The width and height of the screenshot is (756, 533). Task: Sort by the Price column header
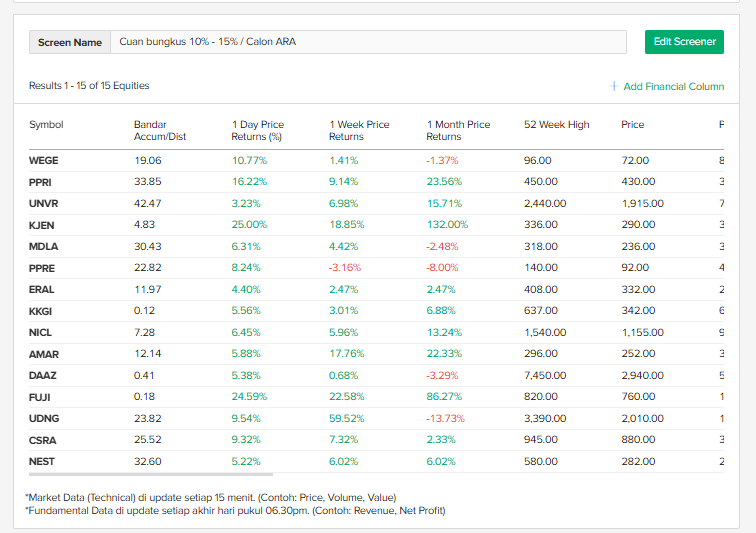[632, 125]
